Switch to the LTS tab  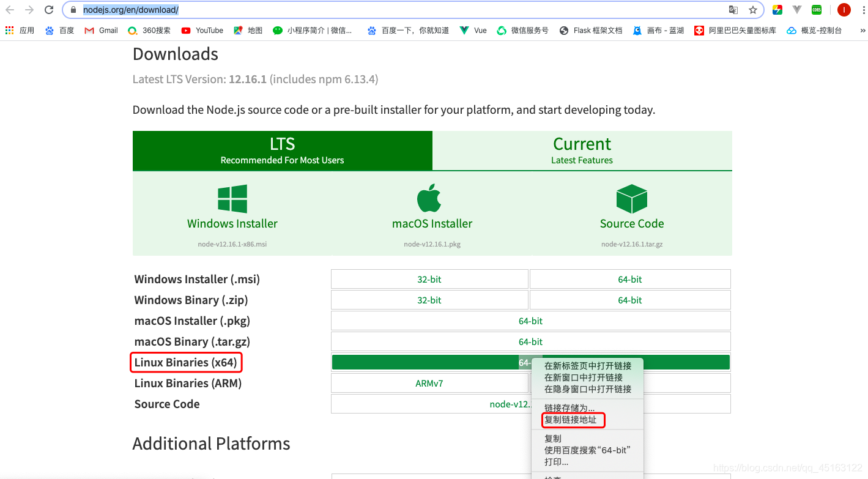tap(282, 150)
